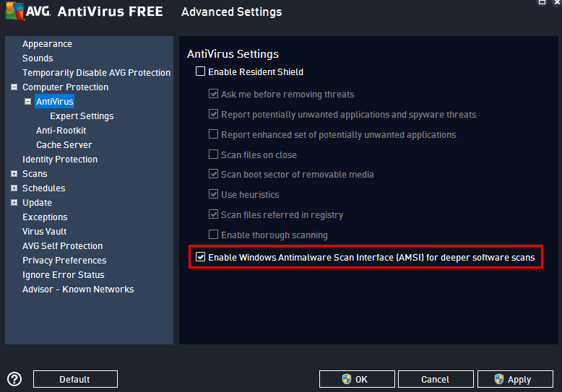Open Cache Server settings

(64, 145)
